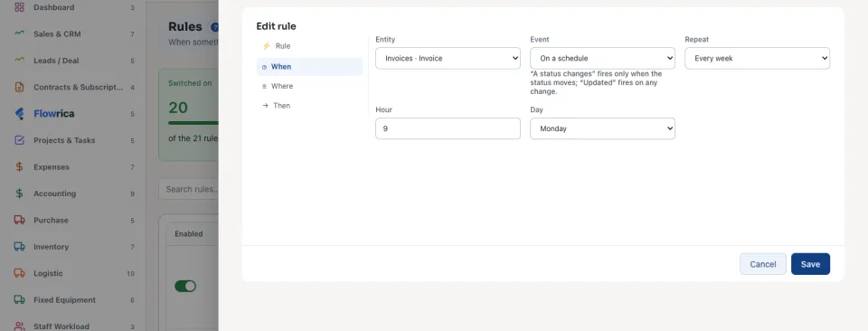Switch to the Then step
Screen dimensions: 868x331
[x=309, y=105]
